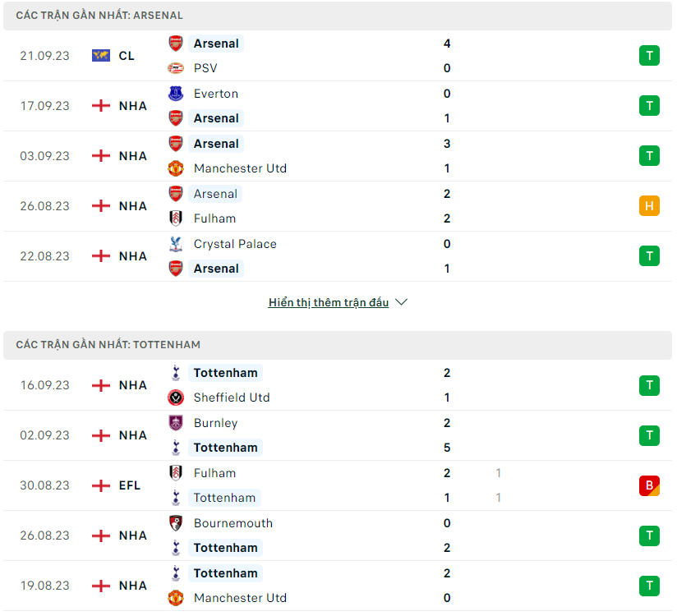Expand more matches with the chevron arrow
The width and height of the screenshot is (677, 616).
[x=402, y=302]
